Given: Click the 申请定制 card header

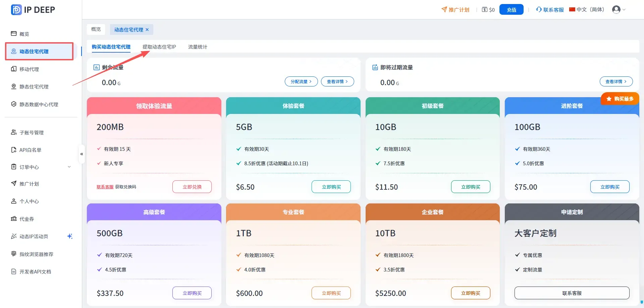Looking at the screenshot, I should [x=572, y=212].
